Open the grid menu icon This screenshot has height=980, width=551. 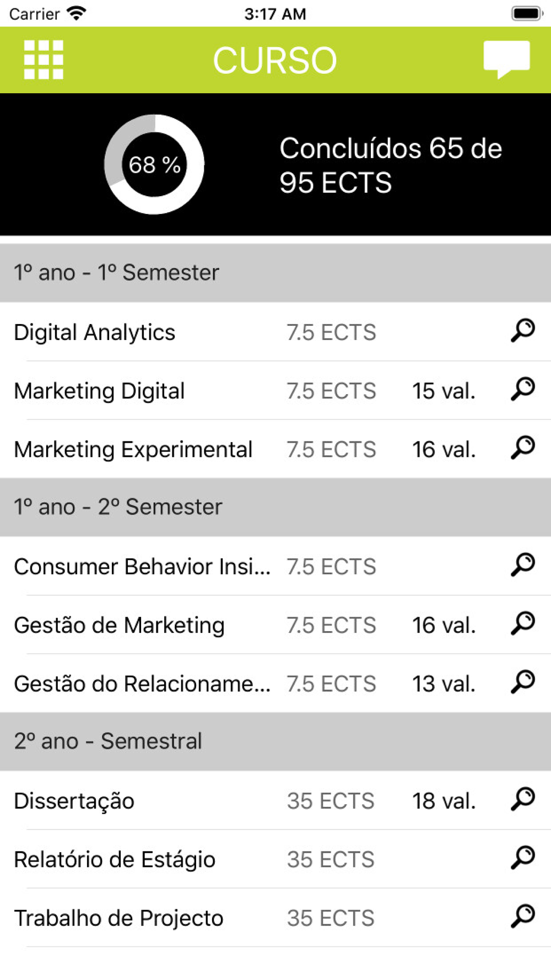44,60
